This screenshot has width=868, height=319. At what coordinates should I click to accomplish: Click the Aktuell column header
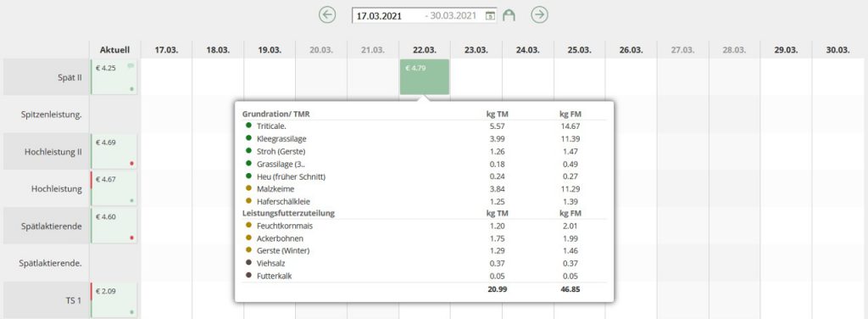coord(114,49)
